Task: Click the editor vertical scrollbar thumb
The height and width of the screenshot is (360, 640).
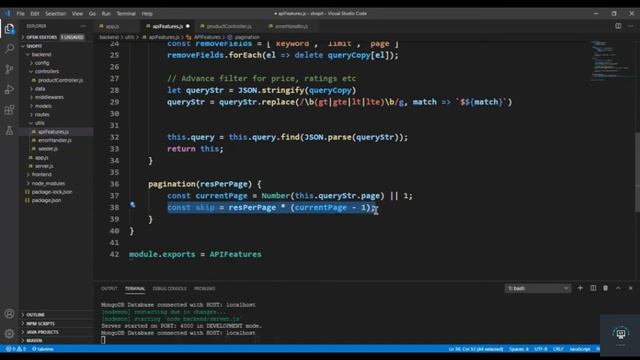Action: pos(637,172)
